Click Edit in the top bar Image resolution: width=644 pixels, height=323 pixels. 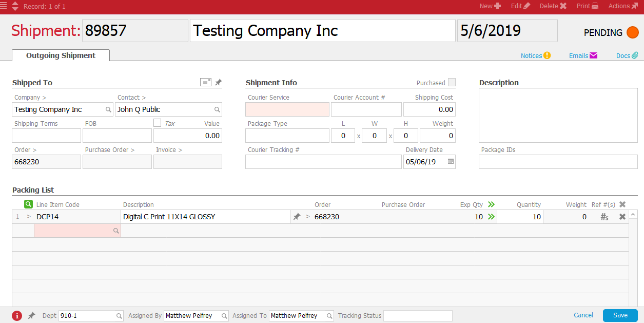coord(520,6)
